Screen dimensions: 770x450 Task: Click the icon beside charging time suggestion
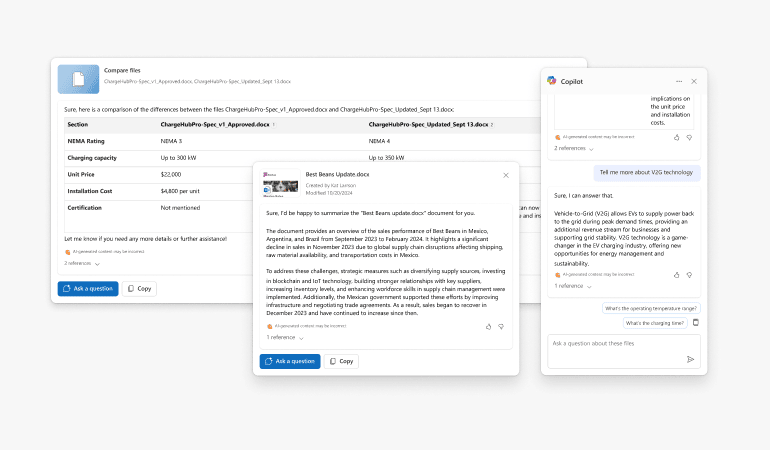click(696, 323)
